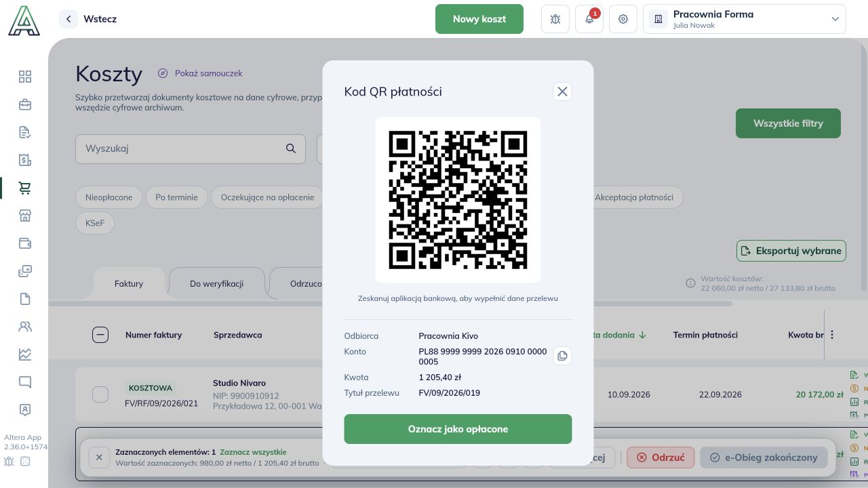Open store icon in sidebar
This screenshot has width=868, height=488.
pyautogui.click(x=25, y=216)
